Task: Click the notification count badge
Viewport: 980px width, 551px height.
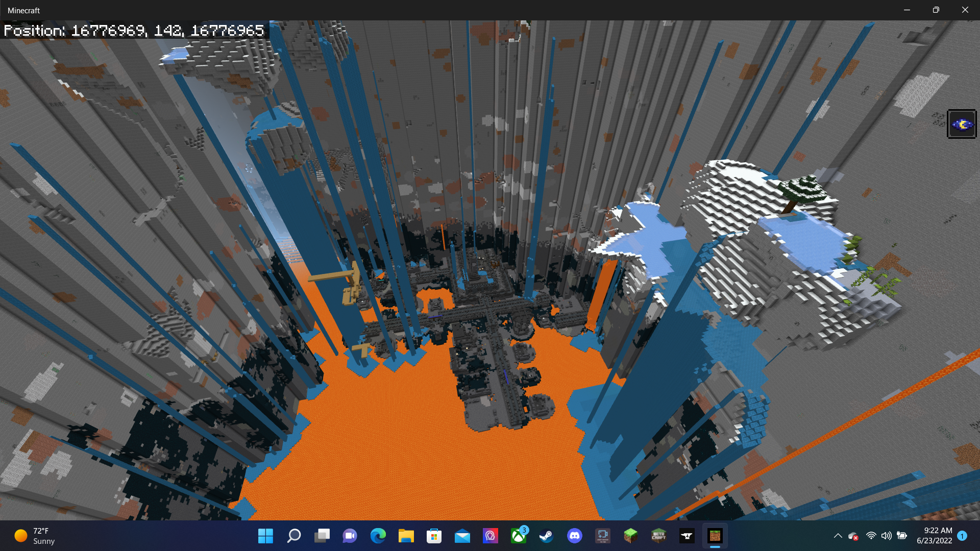Action: [x=962, y=536]
